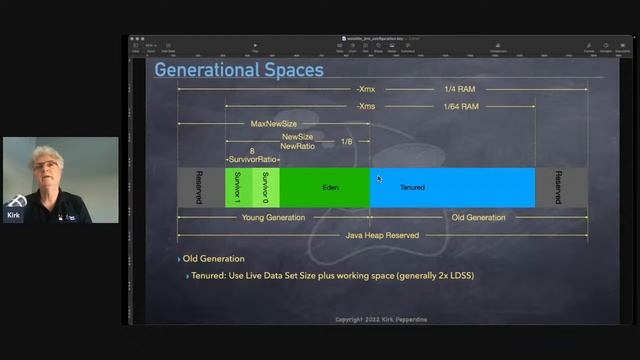Image resolution: width=640 pixels, height=360 pixels.
Task: Click the 'Java Heap Reserved' label
Action: [382, 236]
